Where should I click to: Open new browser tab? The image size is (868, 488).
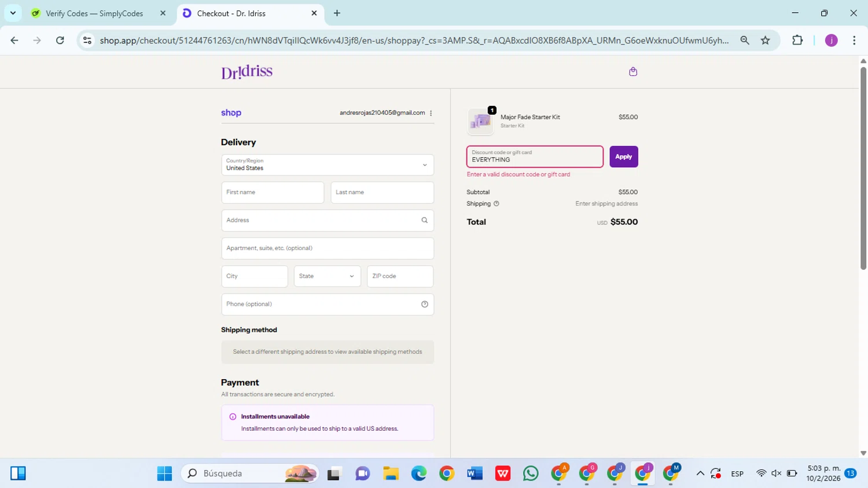pyautogui.click(x=337, y=13)
